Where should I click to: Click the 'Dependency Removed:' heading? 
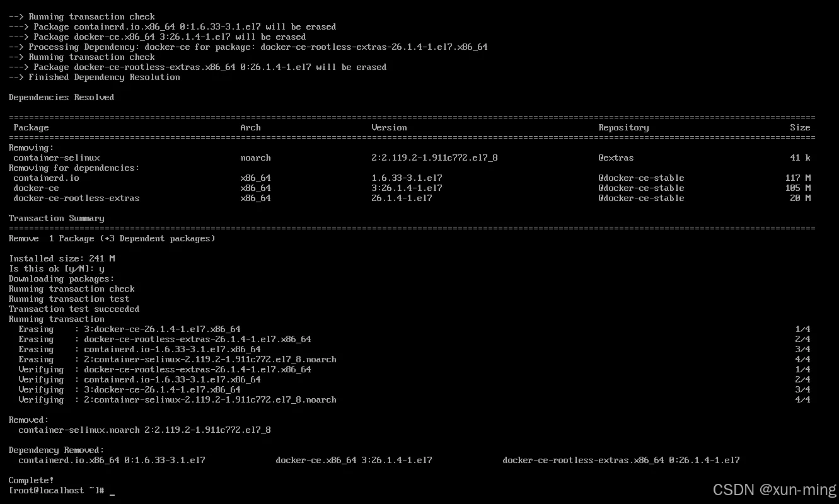[56, 450]
